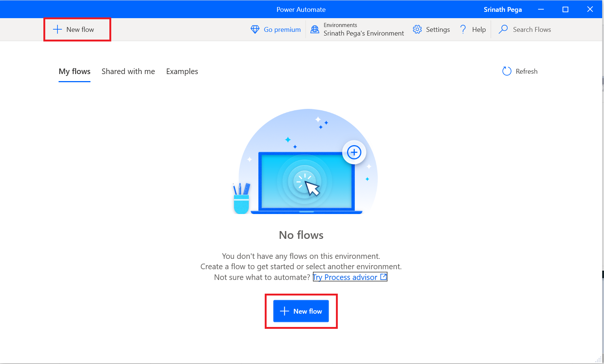Click the plus circle on the laptop illustration
604x364 pixels.
tap(354, 152)
